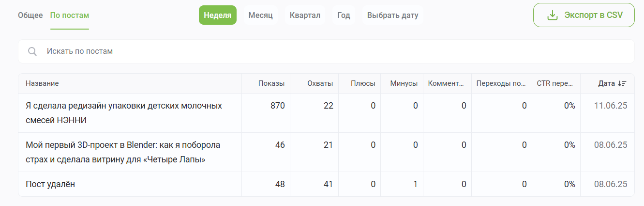Click the download icon in export button
644x206 pixels.
(553, 15)
